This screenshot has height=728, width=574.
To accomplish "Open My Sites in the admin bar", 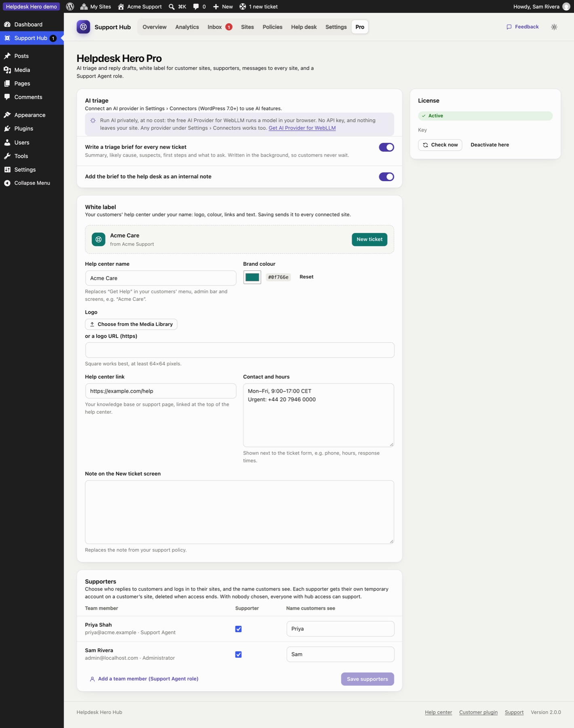I will [95, 6].
